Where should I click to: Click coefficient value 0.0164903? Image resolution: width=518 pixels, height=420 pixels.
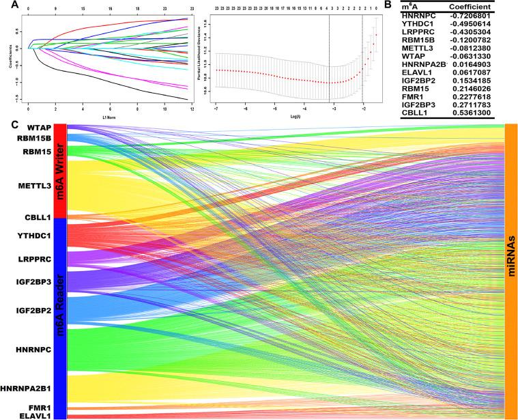[472, 64]
